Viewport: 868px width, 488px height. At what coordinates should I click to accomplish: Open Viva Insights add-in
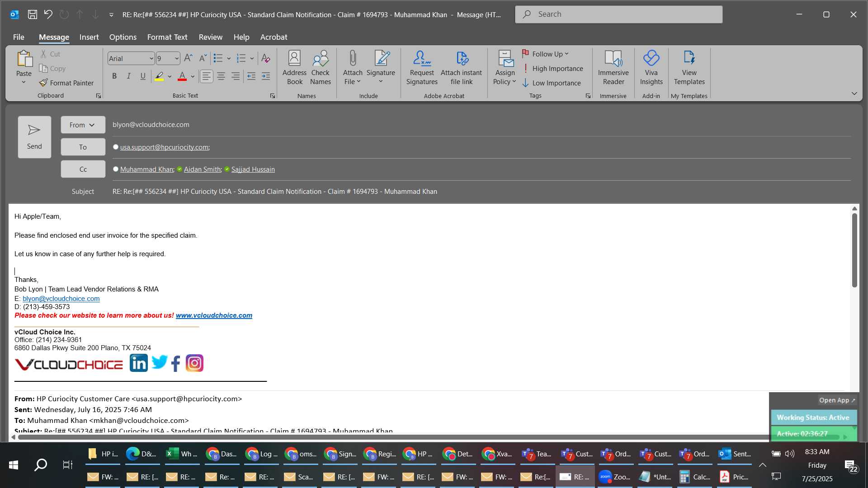click(x=651, y=68)
